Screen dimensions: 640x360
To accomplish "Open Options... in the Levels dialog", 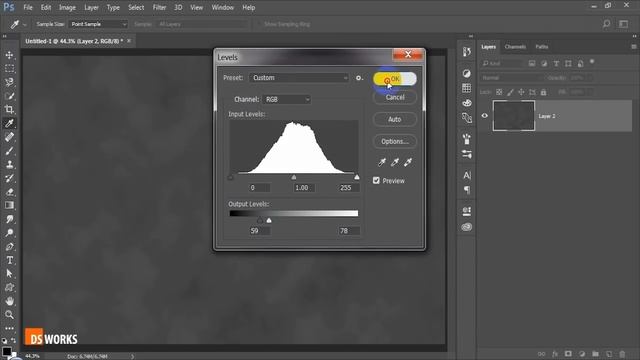I will [x=395, y=141].
